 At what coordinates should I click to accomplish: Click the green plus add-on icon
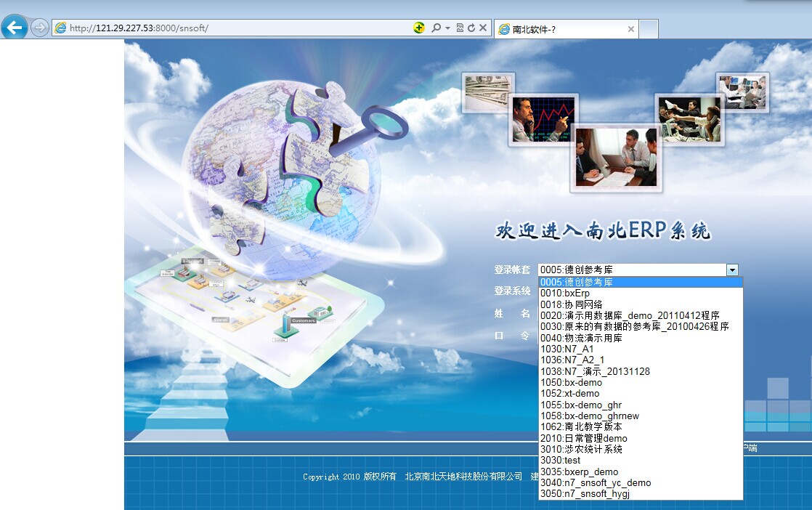tap(419, 28)
